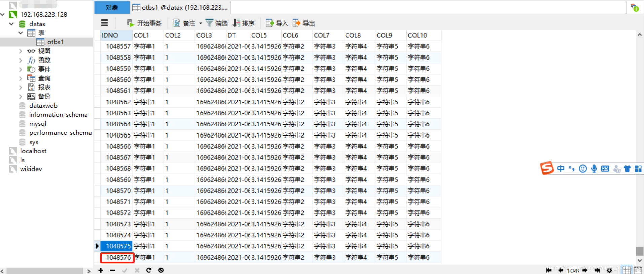
Task: Collapse the datax database node
Action: [x=12, y=24]
